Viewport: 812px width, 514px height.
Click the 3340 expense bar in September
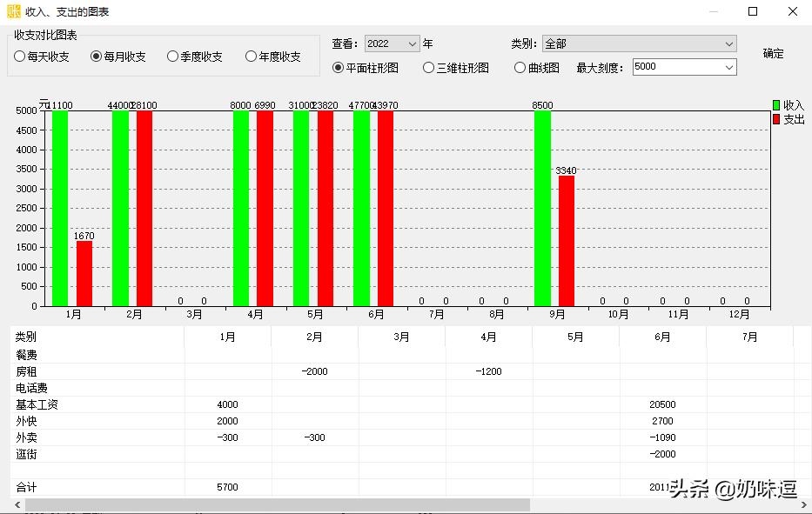click(x=567, y=244)
